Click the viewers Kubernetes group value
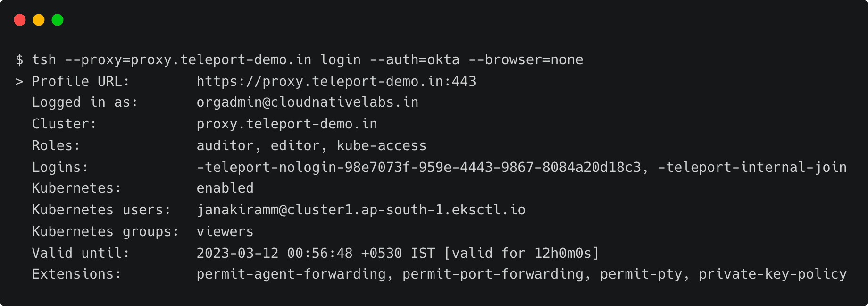This screenshot has width=868, height=306. 225,231
